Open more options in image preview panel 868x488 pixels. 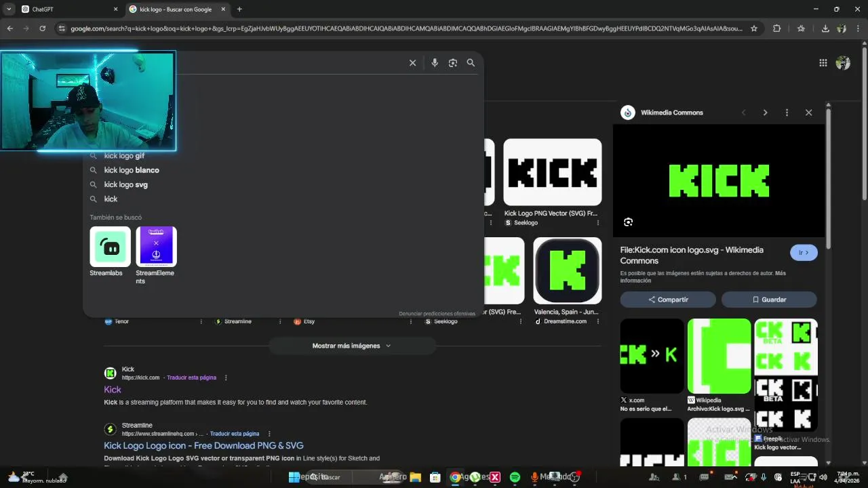[787, 113]
